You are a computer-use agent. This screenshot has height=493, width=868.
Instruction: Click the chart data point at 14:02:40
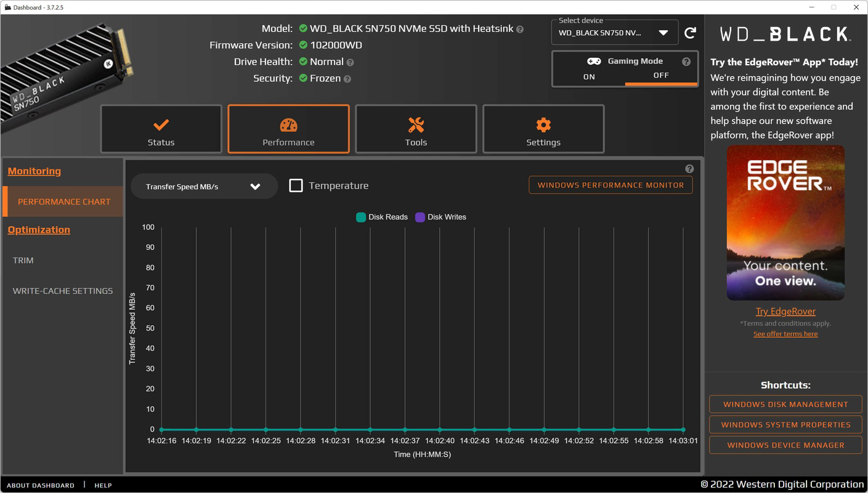[439, 430]
